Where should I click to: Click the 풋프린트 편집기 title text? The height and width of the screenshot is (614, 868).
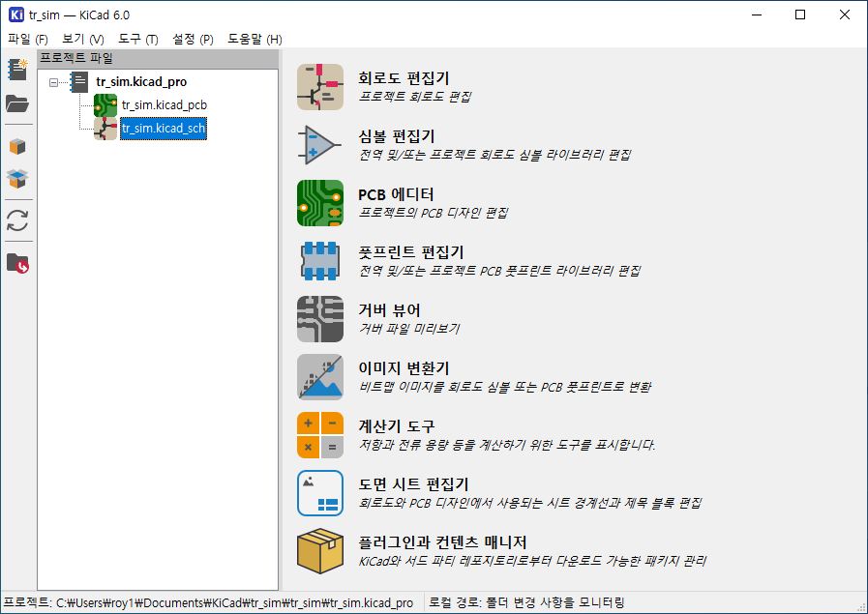pyautogui.click(x=410, y=252)
